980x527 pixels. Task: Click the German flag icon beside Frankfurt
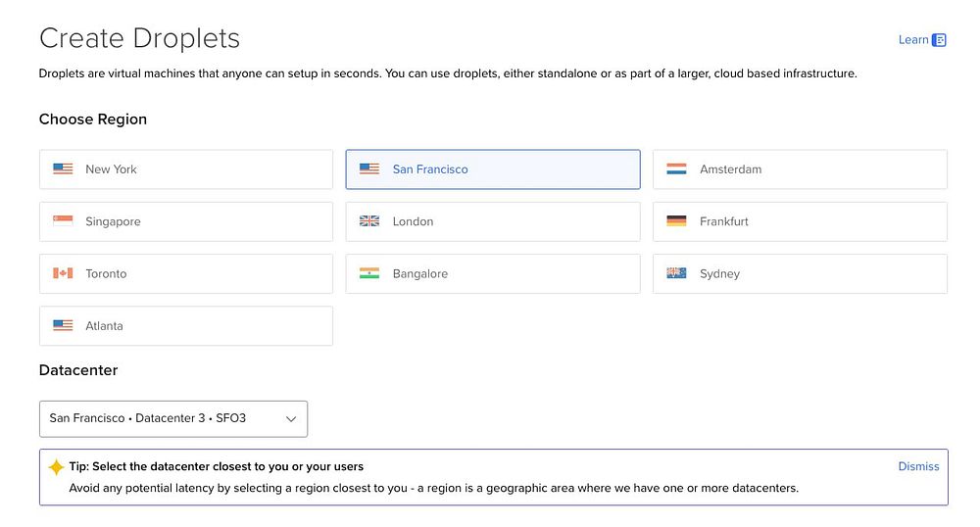[676, 221]
